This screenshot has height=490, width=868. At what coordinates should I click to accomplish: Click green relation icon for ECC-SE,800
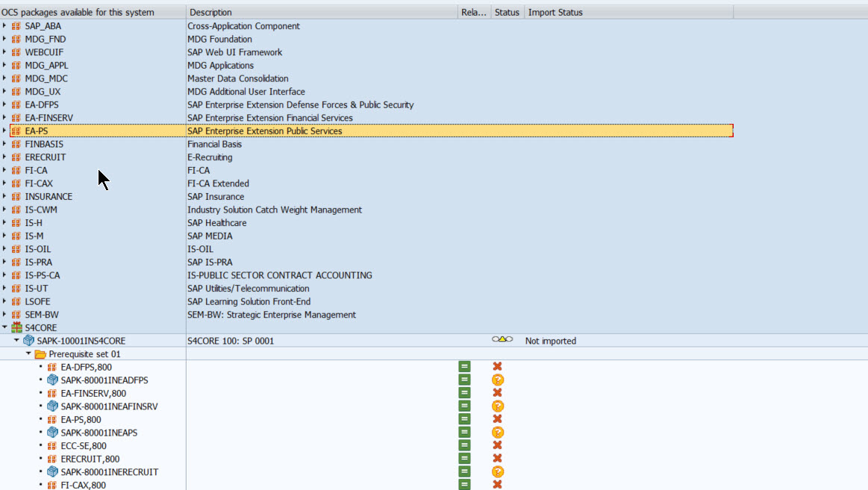click(464, 445)
